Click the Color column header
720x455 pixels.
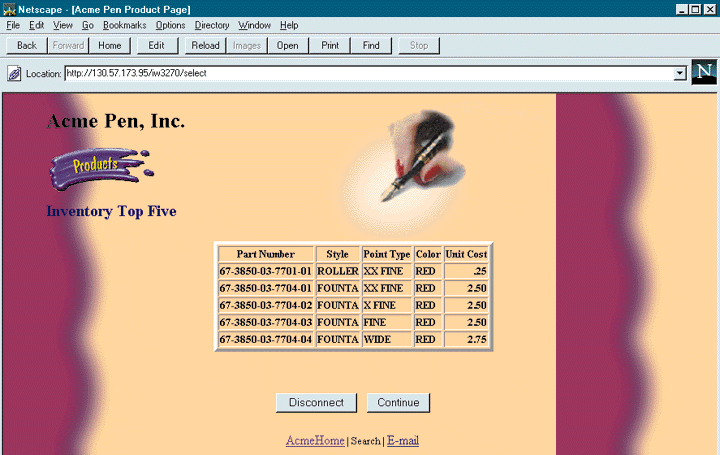tap(428, 254)
